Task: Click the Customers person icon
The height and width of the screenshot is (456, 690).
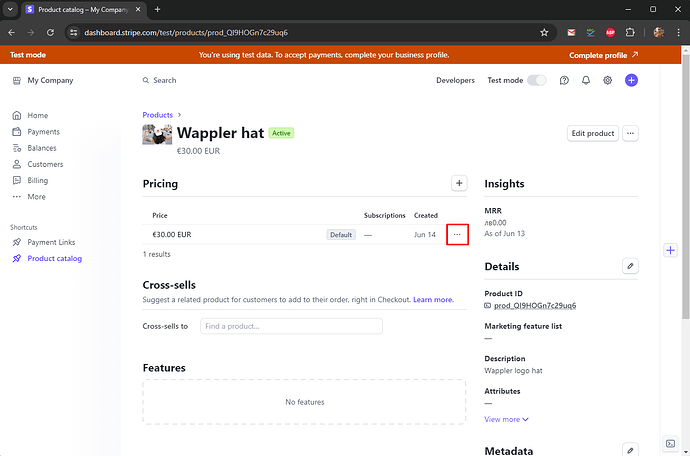Action: point(17,164)
